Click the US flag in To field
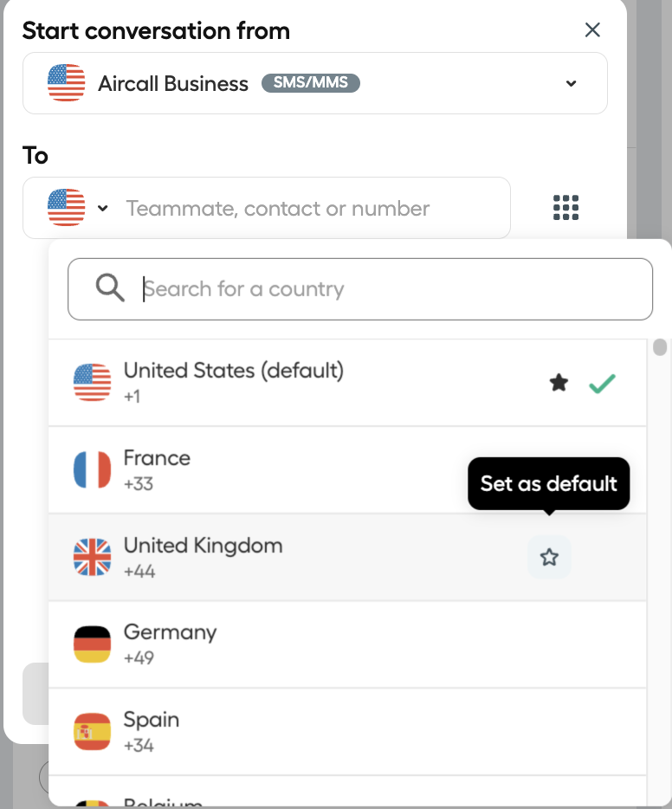This screenshot has width=672, height=809. (x=66, y=207)
